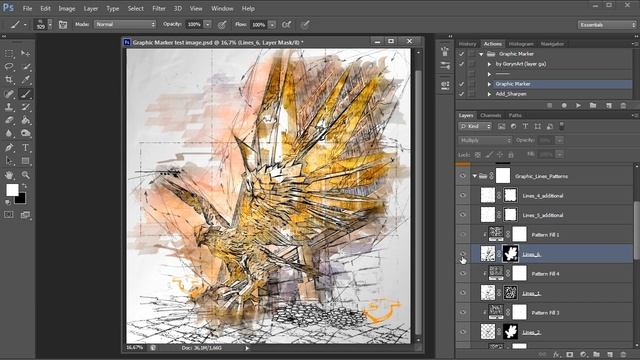Change the screen mode icon
The image size is (640, 360).
pyautogui.click(x=25, y=215)
